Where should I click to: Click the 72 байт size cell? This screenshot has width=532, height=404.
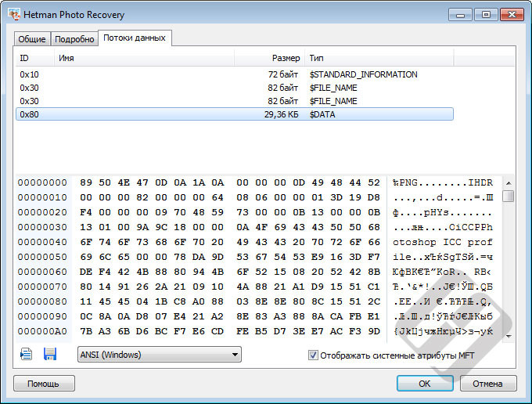coord(283,74)
